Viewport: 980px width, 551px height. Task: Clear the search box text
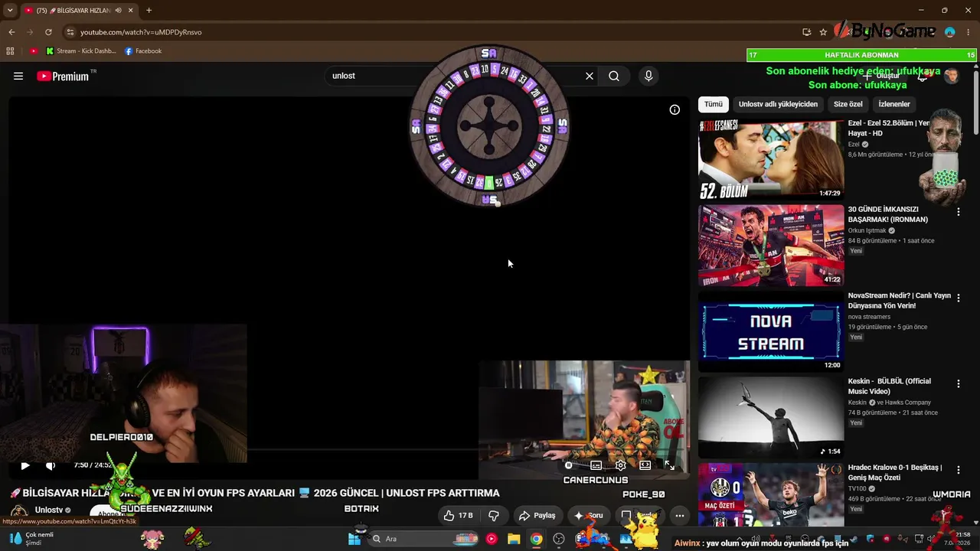tap(590, 76)
